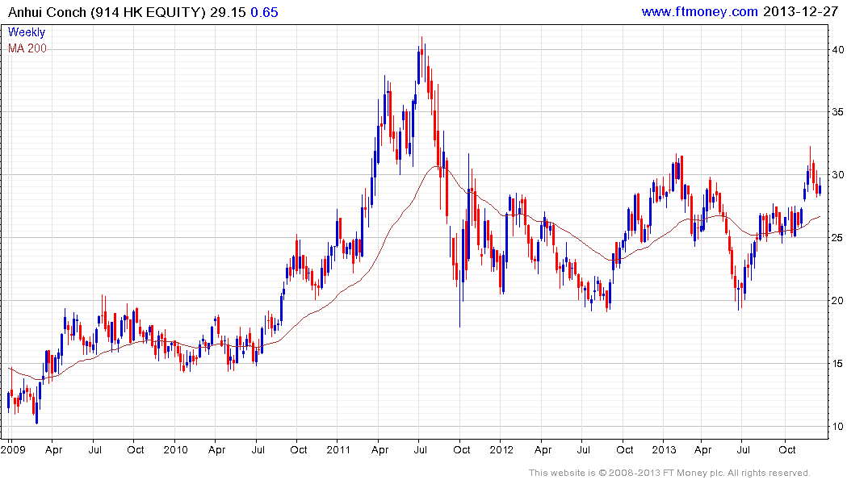Click the Weekly legend label

tap(26, 32)
